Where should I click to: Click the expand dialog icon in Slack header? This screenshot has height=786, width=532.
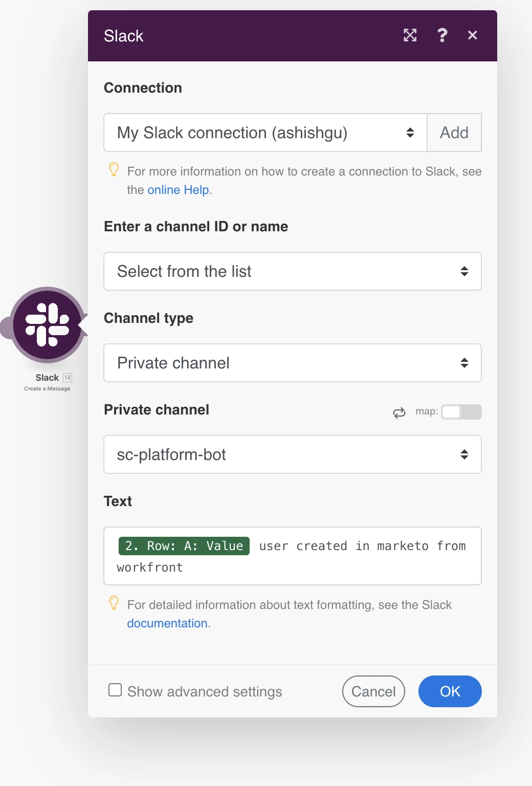tap(410, 35)
